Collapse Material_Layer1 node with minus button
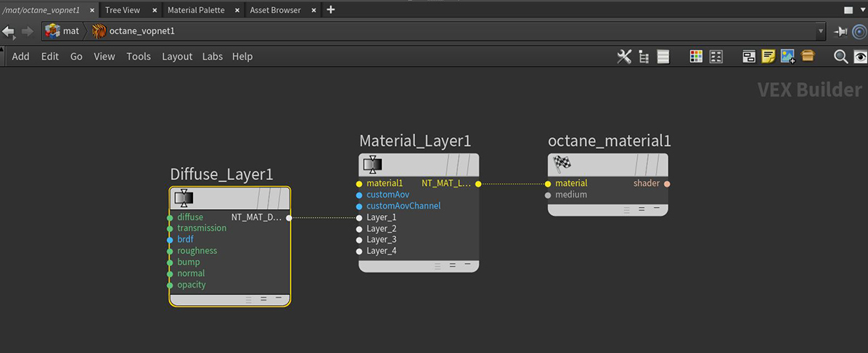Screen dimensions: 868x353 467,264
